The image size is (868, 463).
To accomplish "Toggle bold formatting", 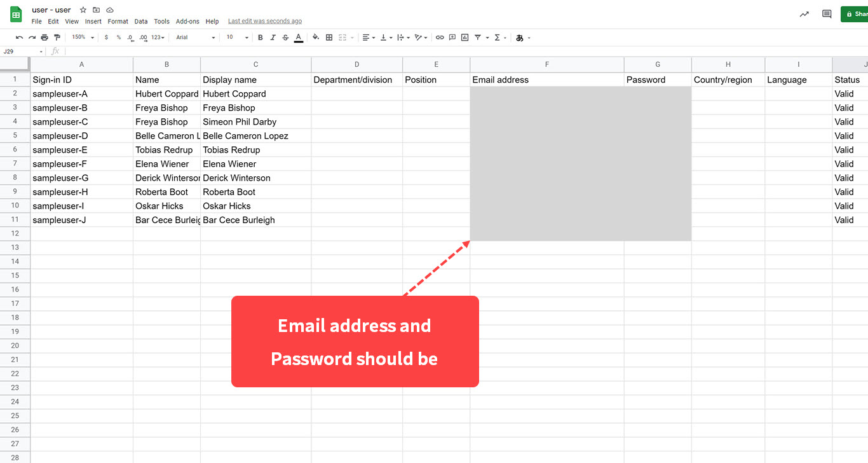I will tap(261, 38).
